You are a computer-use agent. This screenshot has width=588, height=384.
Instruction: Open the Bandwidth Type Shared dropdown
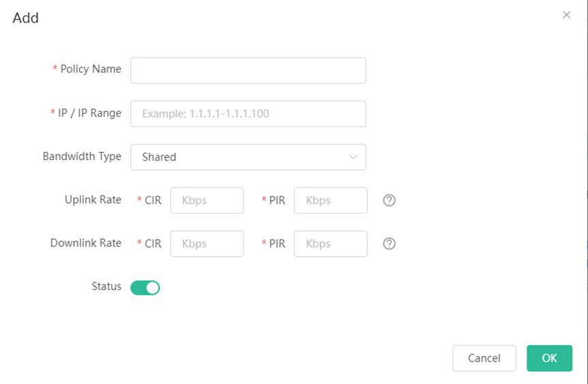[248, 157]
